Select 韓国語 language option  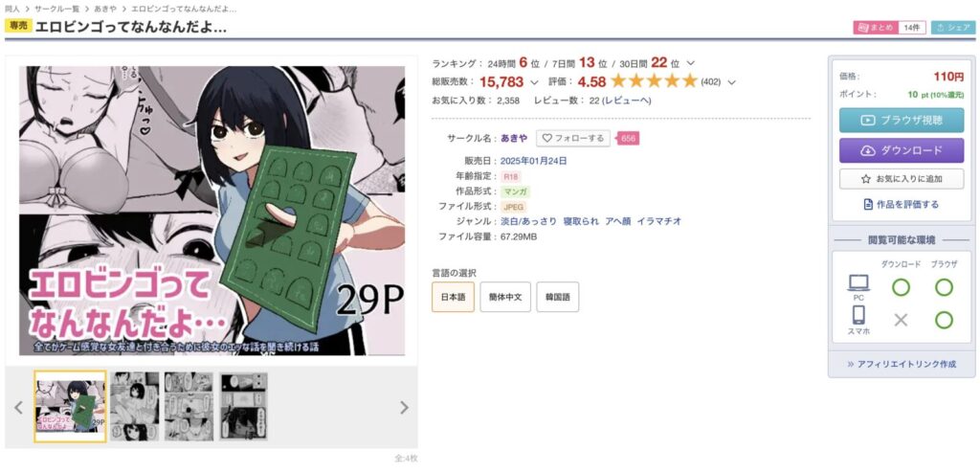(x=558, y=297)
